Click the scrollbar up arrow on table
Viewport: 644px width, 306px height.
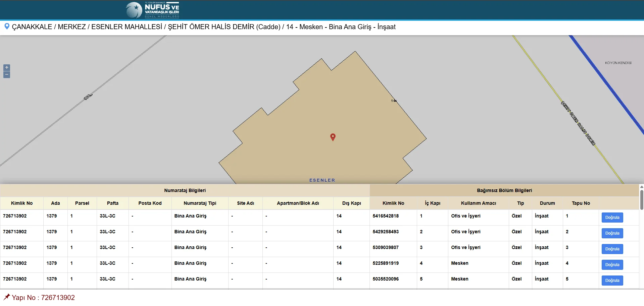coord(641,187)
